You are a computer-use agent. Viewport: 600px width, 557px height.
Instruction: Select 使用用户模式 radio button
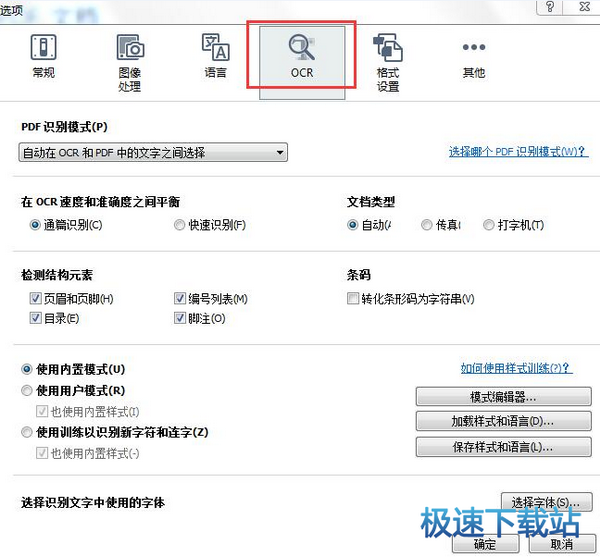tap(26, 391)
